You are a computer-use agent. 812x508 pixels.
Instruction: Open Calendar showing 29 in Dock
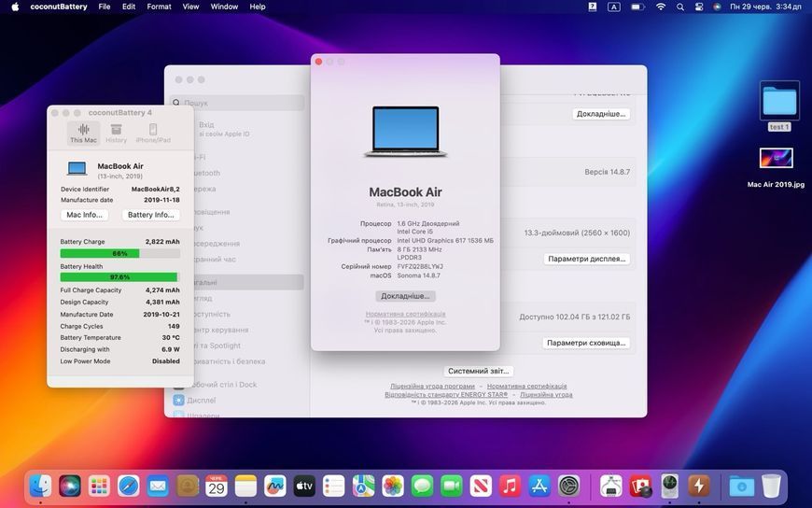point(217,486)
